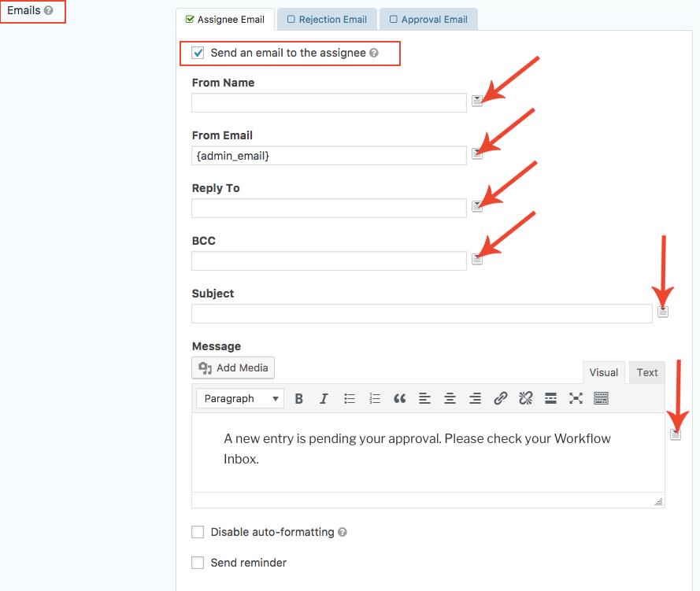Toggle fullscreen editor mode

[576, 399]
